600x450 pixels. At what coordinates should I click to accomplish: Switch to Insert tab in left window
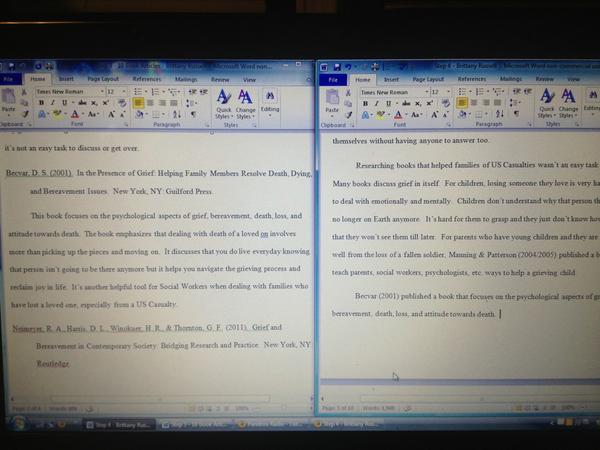point(66,79)
